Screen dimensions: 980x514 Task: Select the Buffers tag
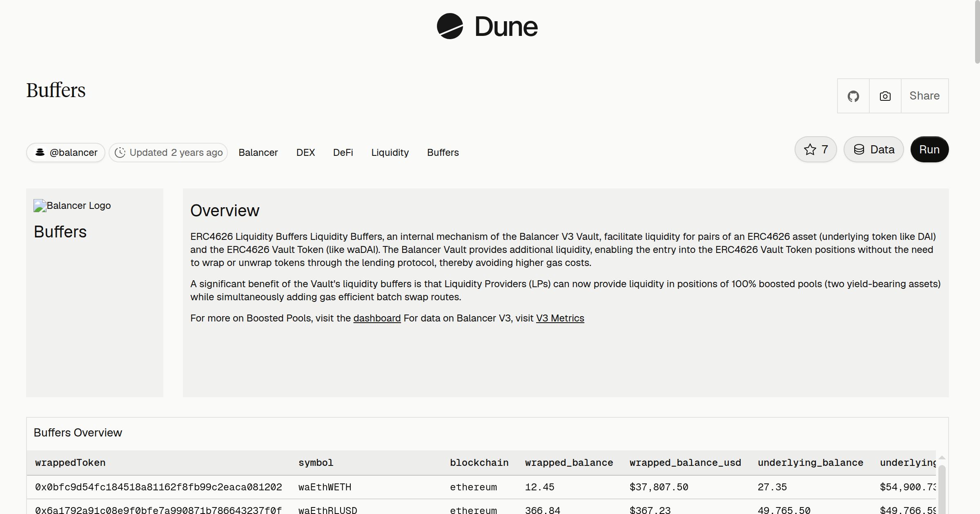pyautogui.click(x=443, y=153)
